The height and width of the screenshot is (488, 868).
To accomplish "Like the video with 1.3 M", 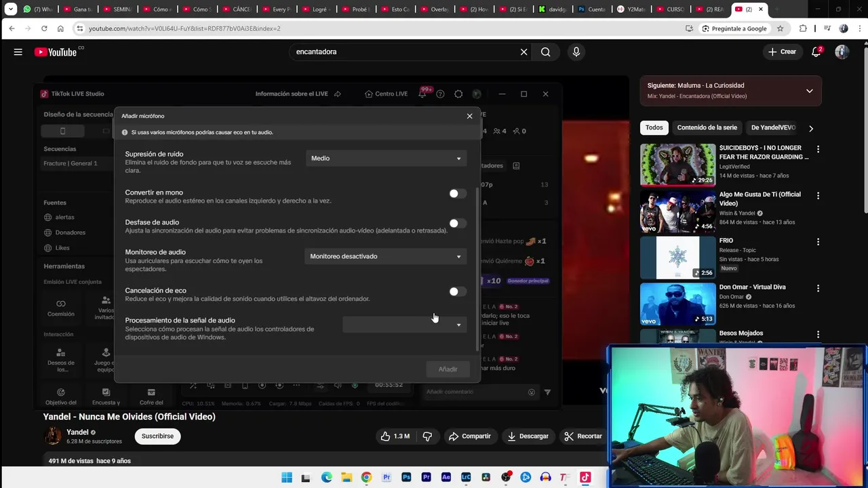I will point(395,436).
